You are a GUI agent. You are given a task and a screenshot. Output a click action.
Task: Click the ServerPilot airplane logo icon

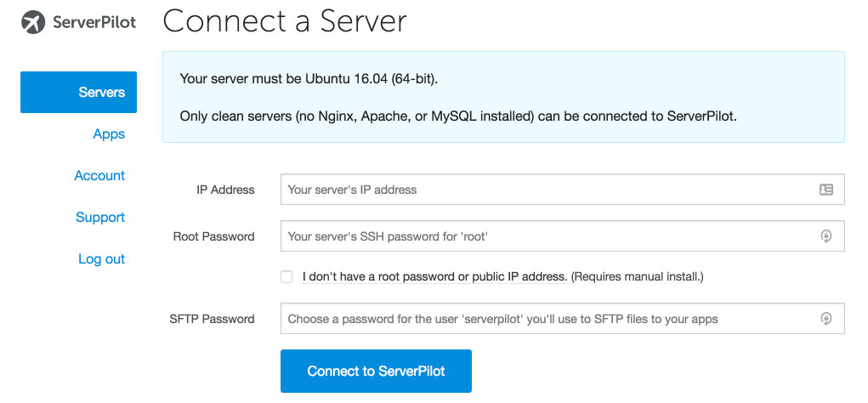[x=33, y=22]
